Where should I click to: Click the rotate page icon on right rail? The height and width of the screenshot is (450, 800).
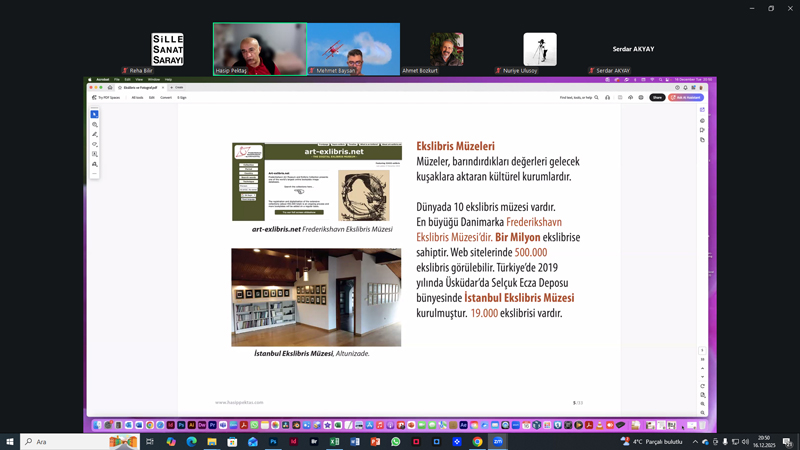pyautogui.click(x=703, y=386)
